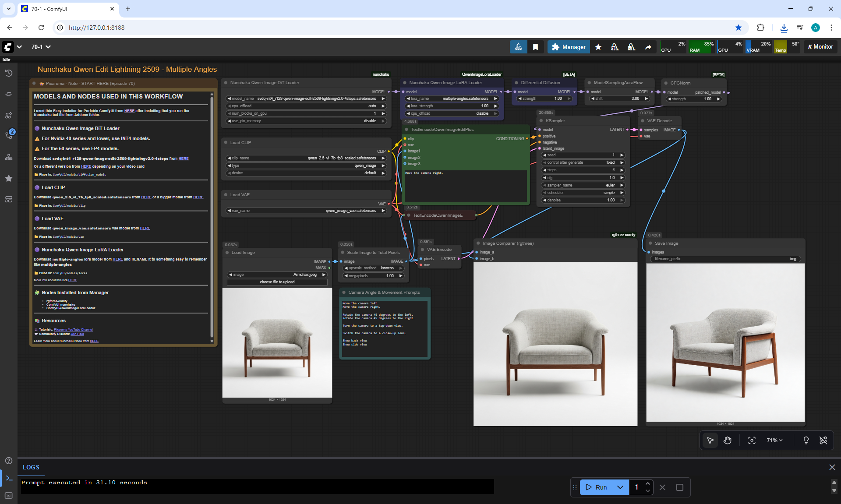Adjust the denoise slider in KSampler
This screenshot has width=841, height=504.
583,200
